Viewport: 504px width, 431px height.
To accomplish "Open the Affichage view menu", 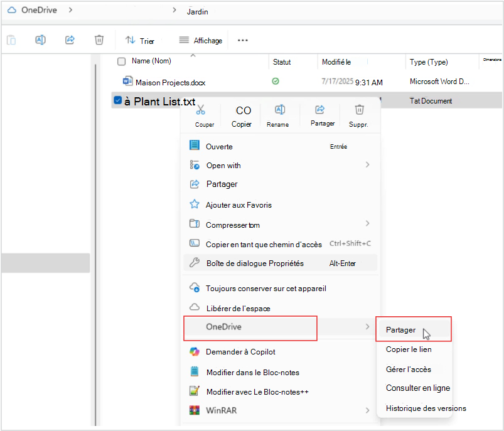I will click(x=201, y=41).
